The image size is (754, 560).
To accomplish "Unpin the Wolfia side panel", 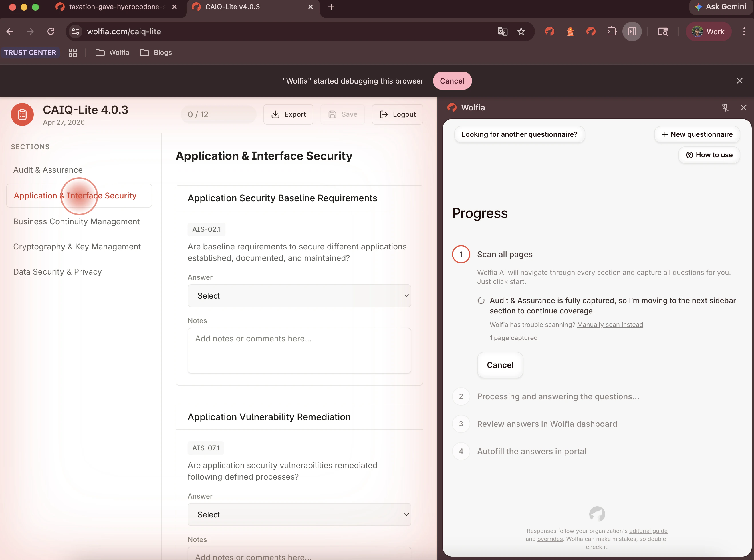I will pos(725,108).
